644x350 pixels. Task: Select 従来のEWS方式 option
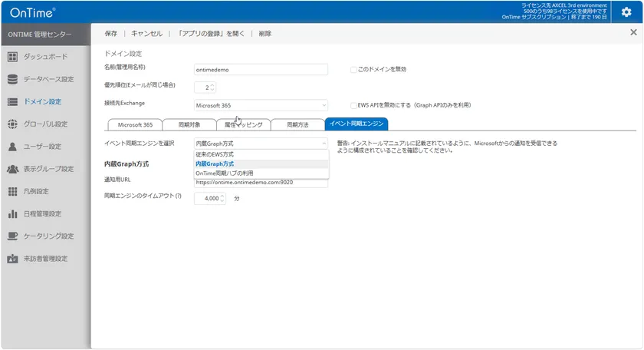point(261,154)
